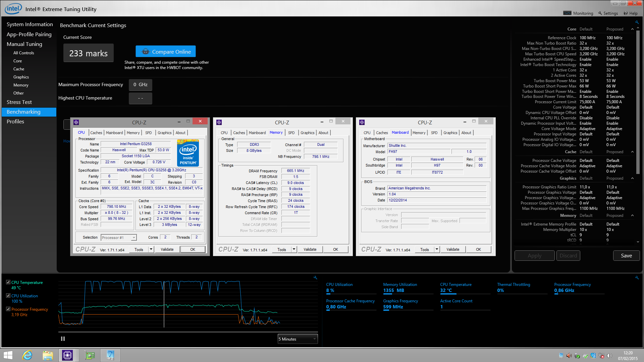Click OK in CPU-Z Mainboard window
Screen dimensions: 644x362
tap(478, 249)
